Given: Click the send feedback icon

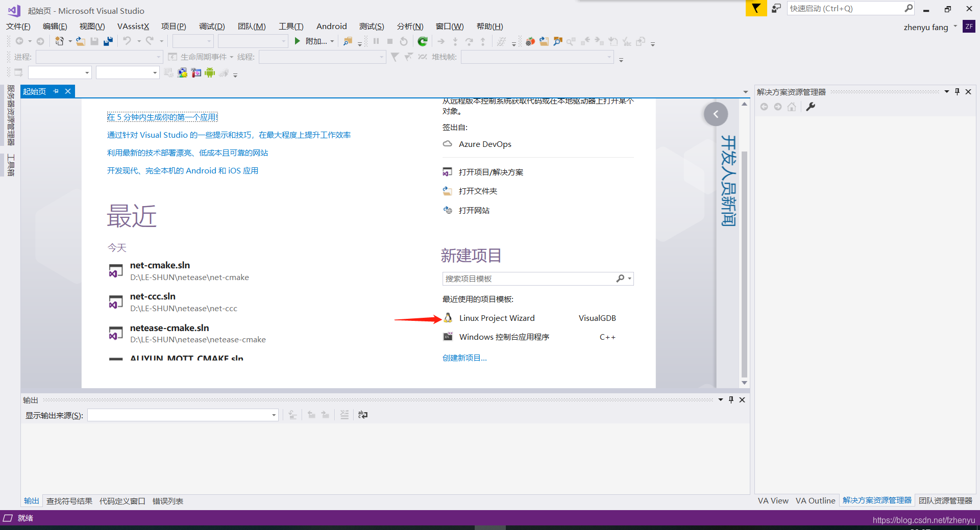Looking at the screenshot, I should (776, 8).
